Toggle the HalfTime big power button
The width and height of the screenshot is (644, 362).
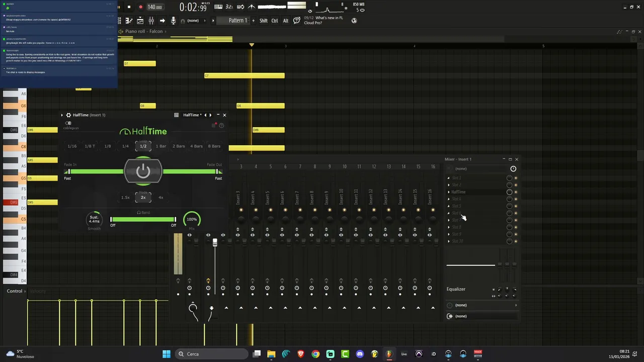[x=143, y=171]
